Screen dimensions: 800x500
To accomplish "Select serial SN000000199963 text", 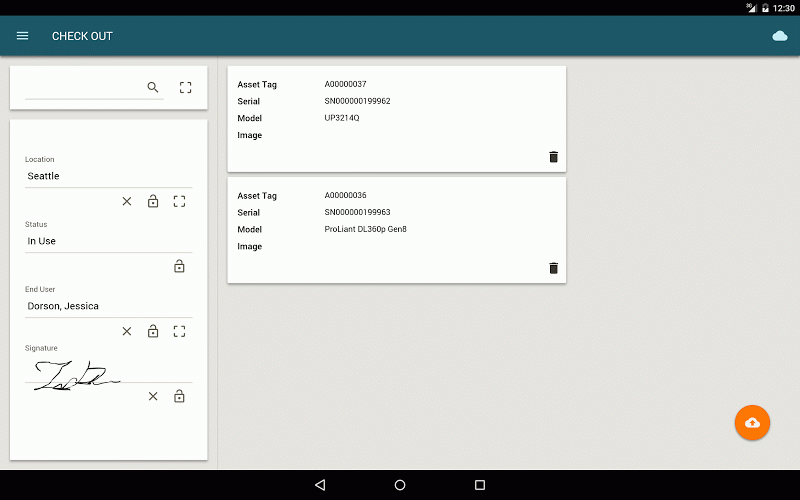I will pyautogui.click(x=357, y=212).
